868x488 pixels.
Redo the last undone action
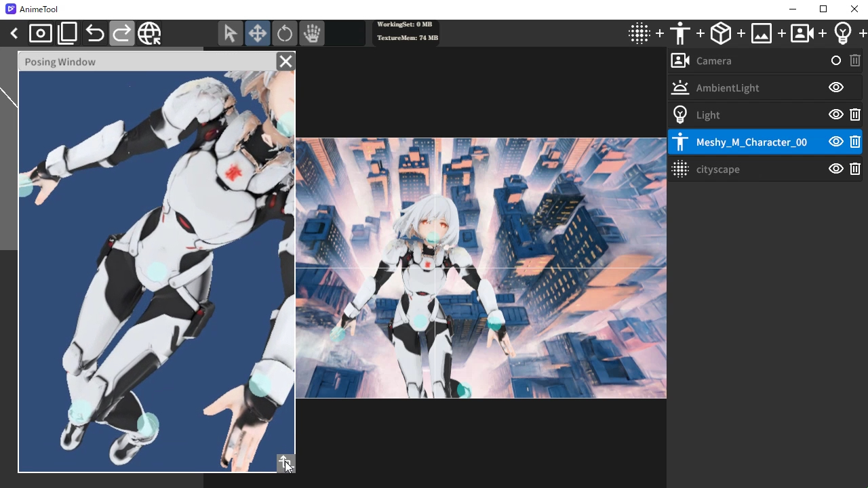(122, 33)
